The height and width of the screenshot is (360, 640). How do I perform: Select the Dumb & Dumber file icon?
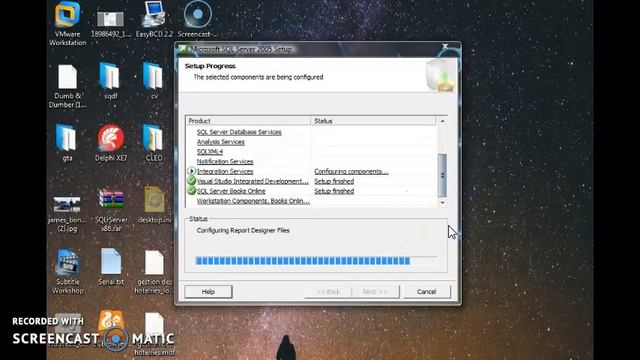(67, 86)
